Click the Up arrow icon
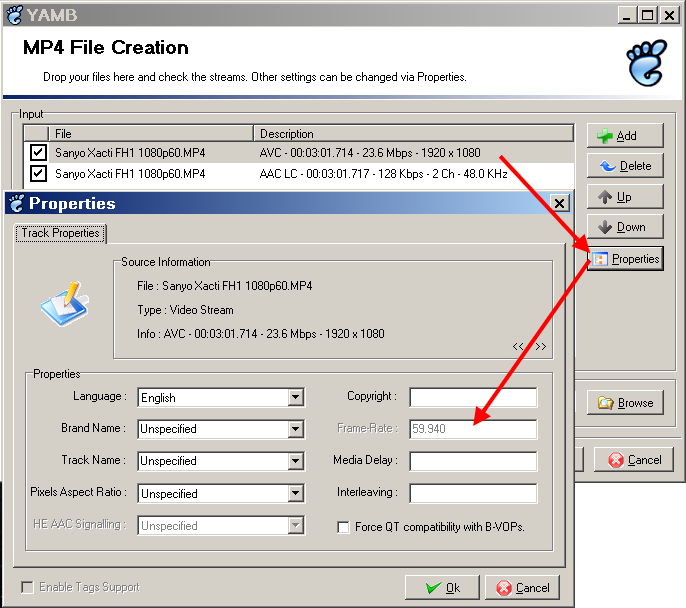 pyautogui.click(x=605, y=197)
